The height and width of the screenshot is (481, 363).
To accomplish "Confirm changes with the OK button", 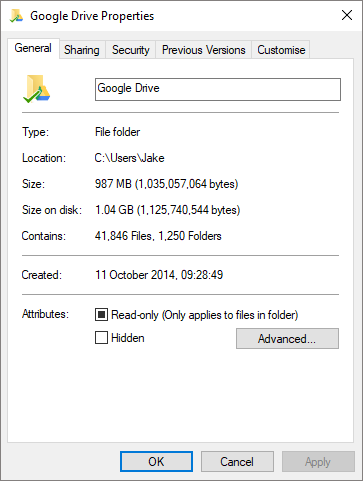I will click(x=156, y=462).
